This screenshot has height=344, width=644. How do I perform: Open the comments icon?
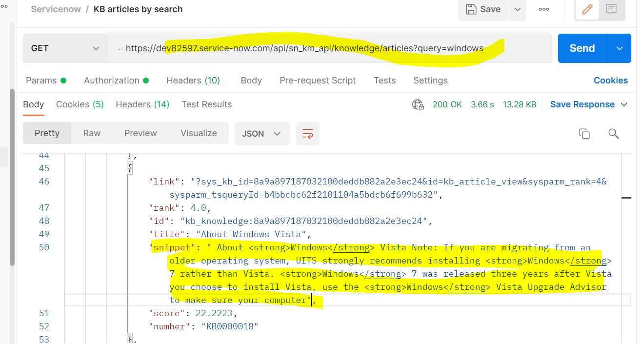tap(611, 9)
